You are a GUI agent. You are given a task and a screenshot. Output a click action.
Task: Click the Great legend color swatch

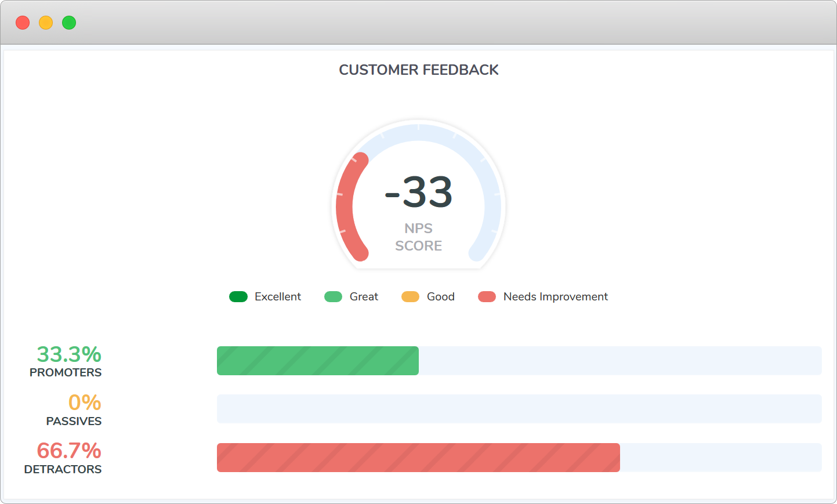[333, 297]
